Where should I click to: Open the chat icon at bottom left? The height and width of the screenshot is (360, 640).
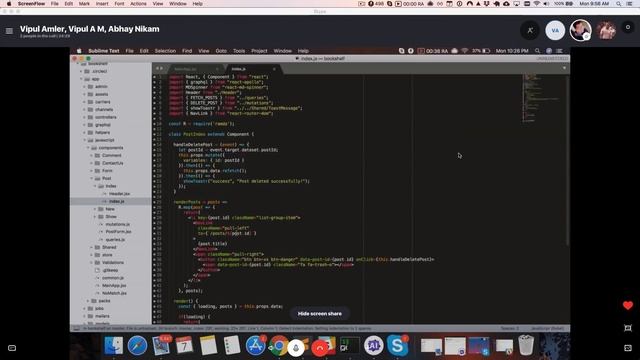(12, 348)
